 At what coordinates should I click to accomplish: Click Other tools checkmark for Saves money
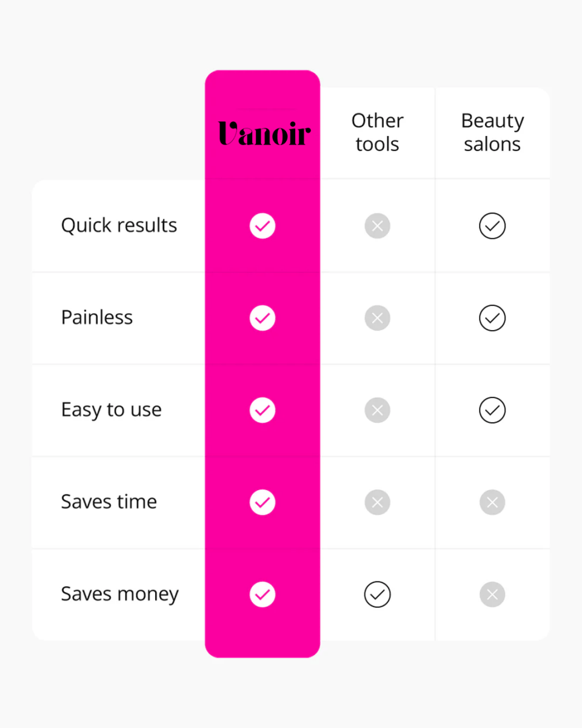pos(377,595)
